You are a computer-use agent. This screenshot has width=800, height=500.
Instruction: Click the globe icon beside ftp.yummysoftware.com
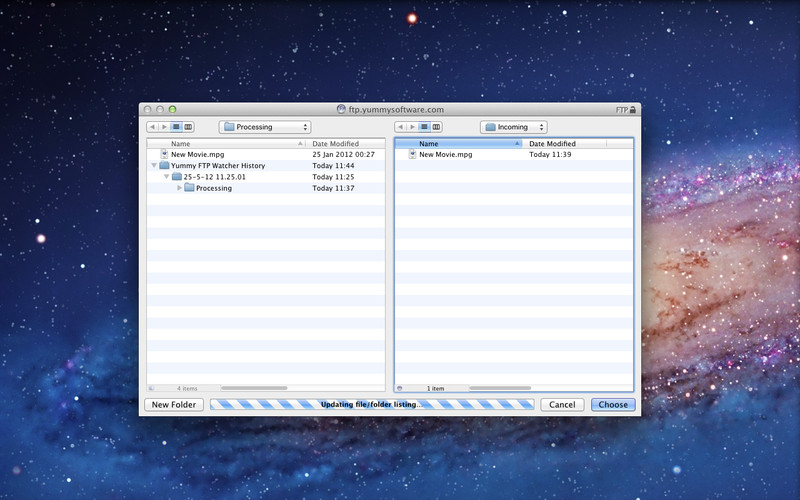(x=341, y=109)
